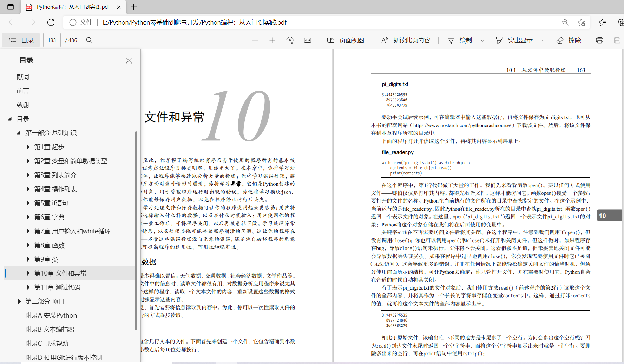
Task: Save the PDF document
Action: point(617,40)
